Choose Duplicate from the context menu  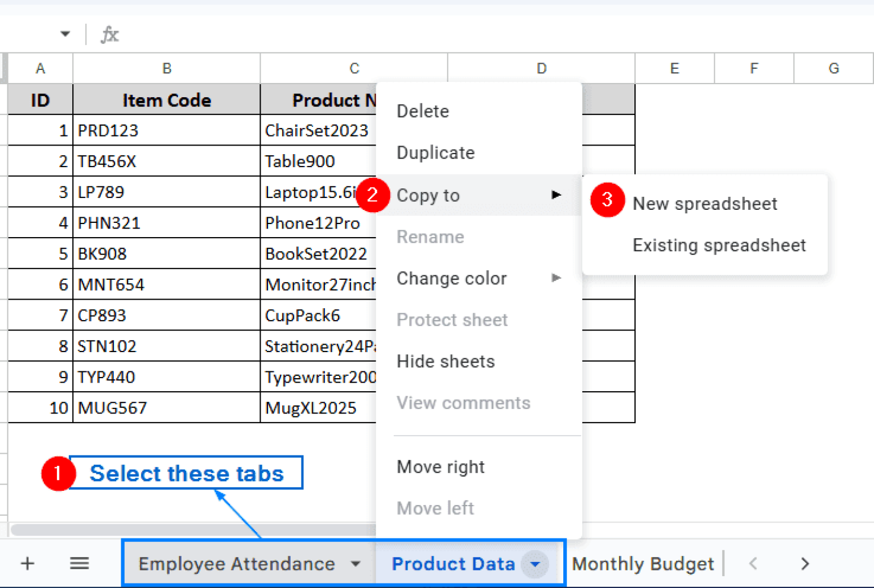click(x=435, y=152)
